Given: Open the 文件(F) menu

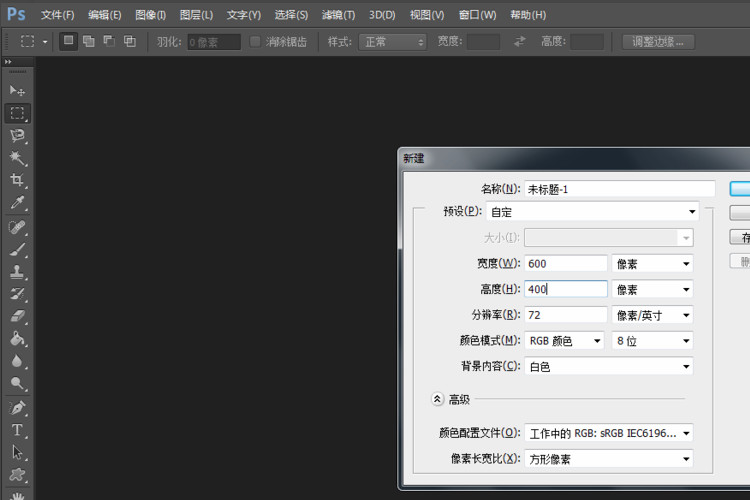Looking at the screenshot, I should click(x=57, y=15).
